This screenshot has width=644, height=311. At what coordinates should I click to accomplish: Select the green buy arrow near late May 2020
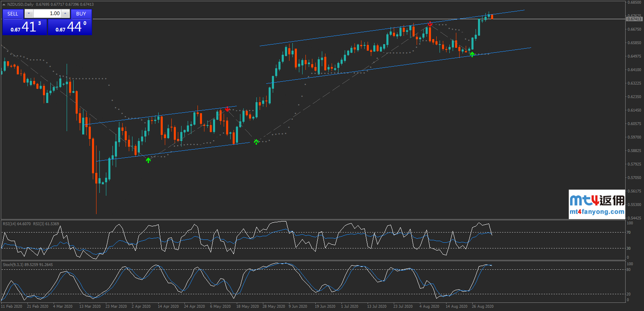pos(256,142)
